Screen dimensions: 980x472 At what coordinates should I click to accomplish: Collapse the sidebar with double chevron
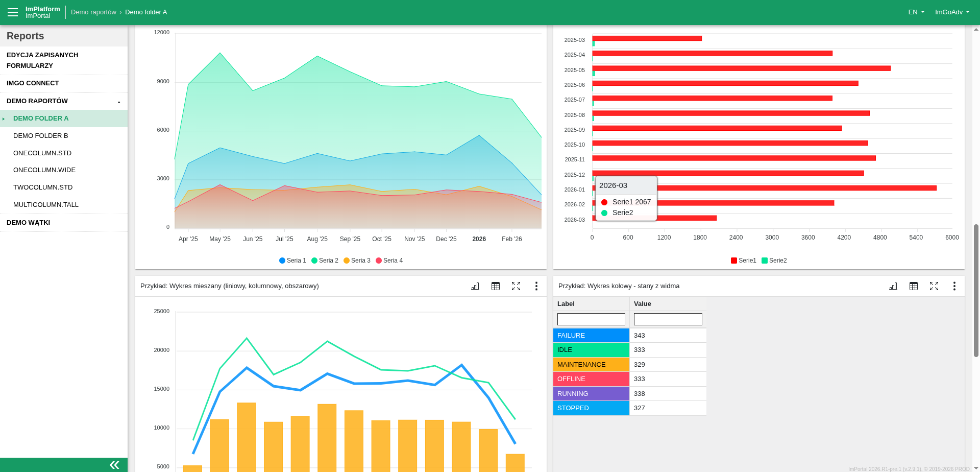(x=114, y=465)
